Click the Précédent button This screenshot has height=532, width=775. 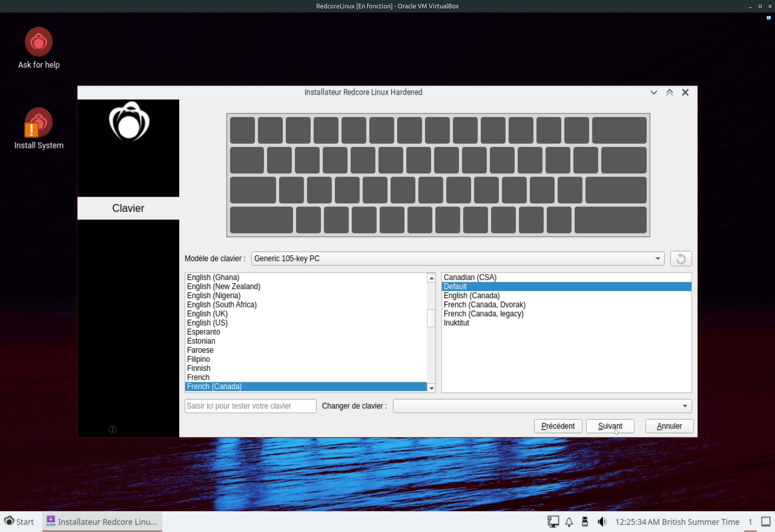558,426
